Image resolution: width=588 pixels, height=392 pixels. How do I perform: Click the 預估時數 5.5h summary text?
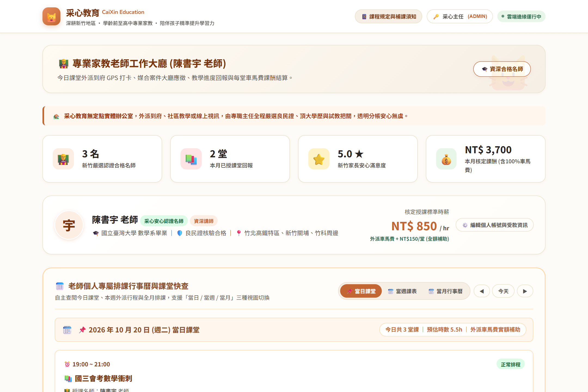(445, 330)
